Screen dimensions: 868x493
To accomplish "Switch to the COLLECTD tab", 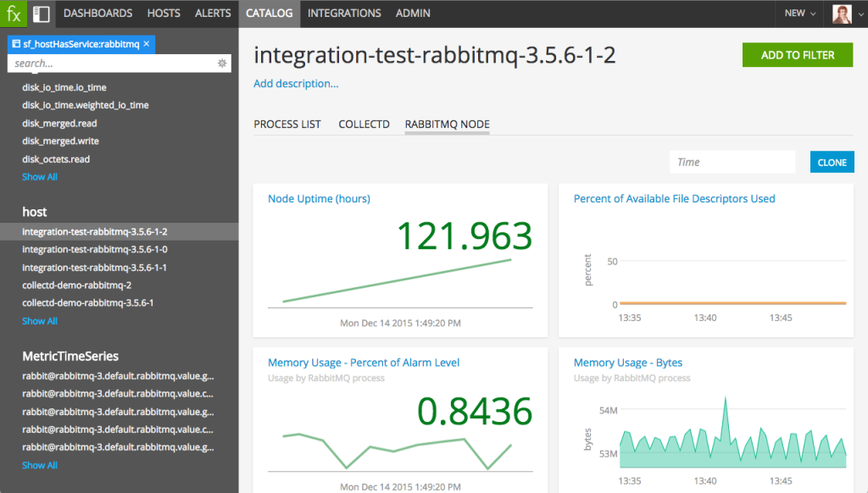I will tap(364, 125).
